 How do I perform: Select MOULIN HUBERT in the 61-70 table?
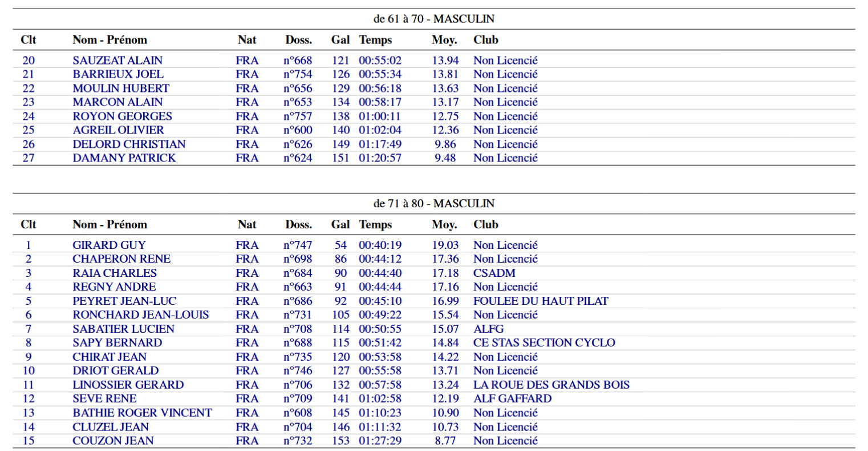pyautogui.click(x=121, y=88)
